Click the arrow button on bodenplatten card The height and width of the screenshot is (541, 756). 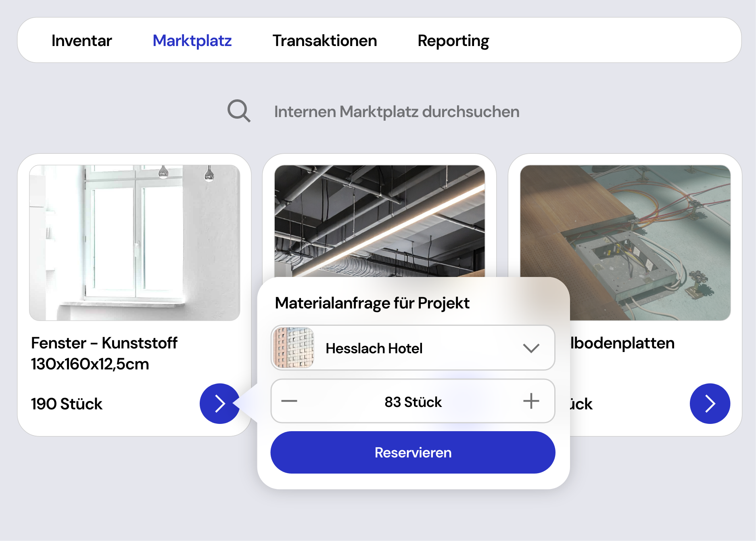pos(710,403)
